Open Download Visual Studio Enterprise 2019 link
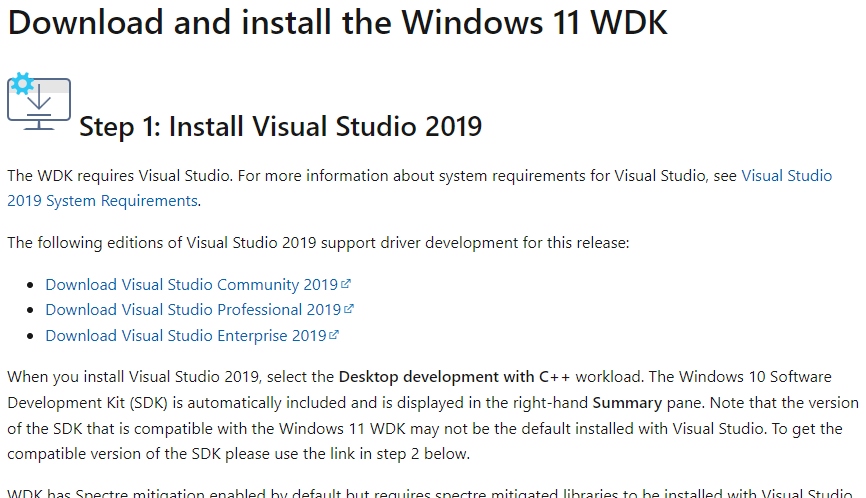This screenshot has height=498, width=866. tap(186, 336)
